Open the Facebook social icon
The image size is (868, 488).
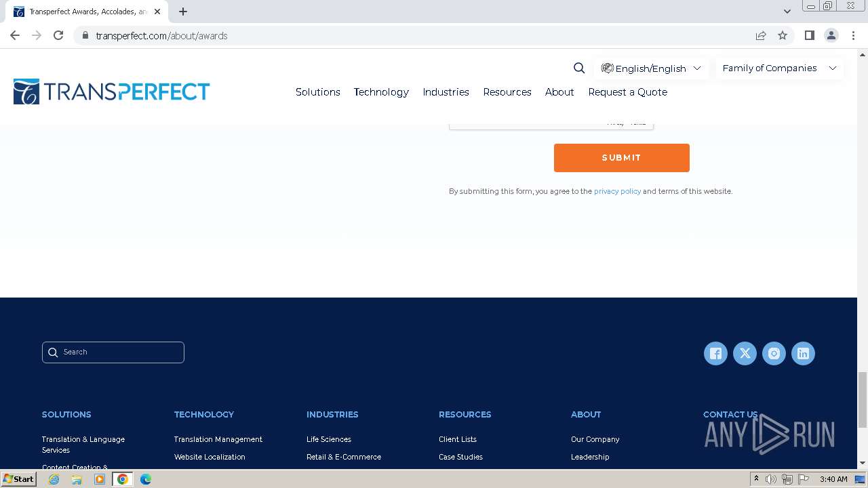point(715,353)
